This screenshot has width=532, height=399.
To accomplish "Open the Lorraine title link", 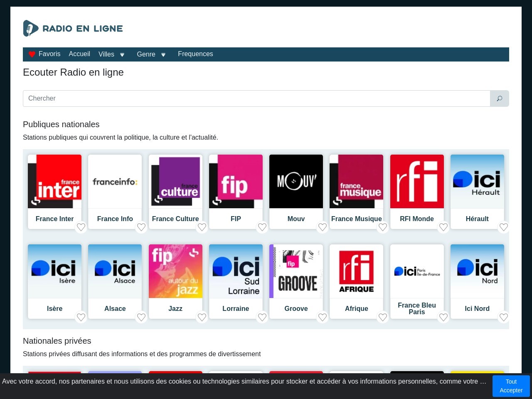I will click(x=236, y=308).
